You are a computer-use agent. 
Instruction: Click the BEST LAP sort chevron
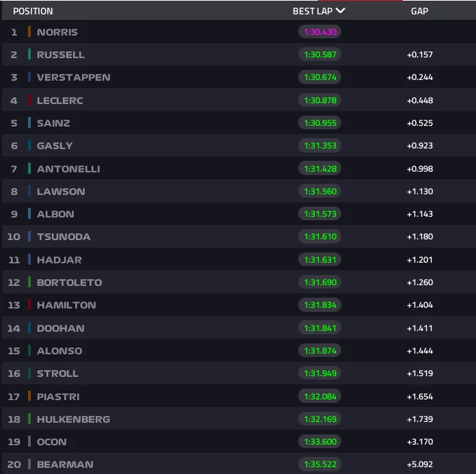tap(341, 11)
